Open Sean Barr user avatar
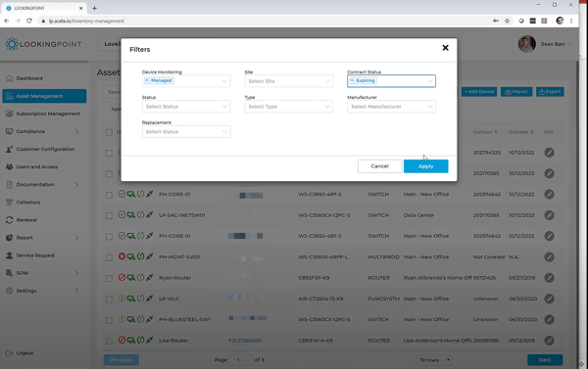 tap(527, 44)
